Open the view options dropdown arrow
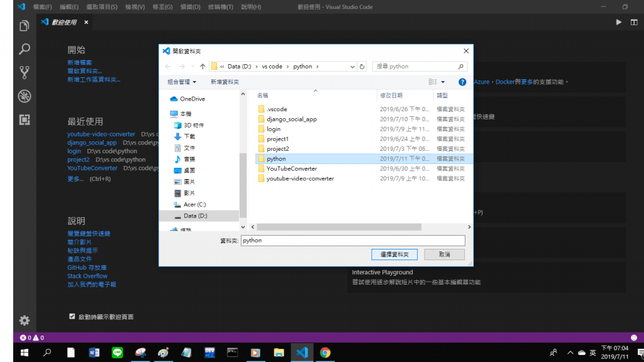The height and width of the screenshot is (362, 644). [443, 82]
